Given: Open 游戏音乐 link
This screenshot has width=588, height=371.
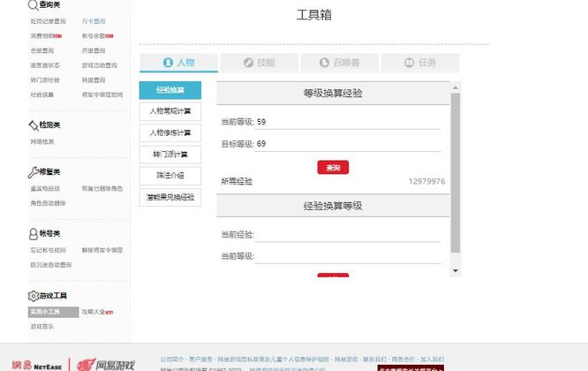Looking at the screenshot, I should 42,326.
